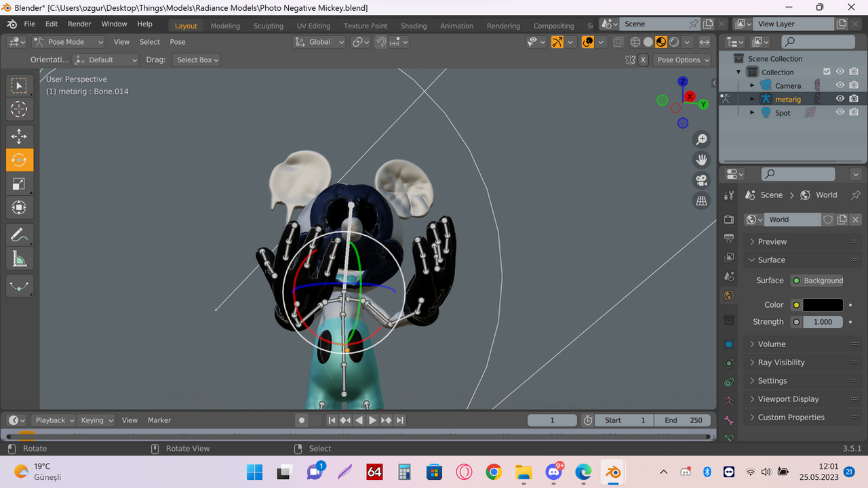The image size is (868, 488).
Task: Switch to the Animation workspace tab
Action: (x=457, y=26)
